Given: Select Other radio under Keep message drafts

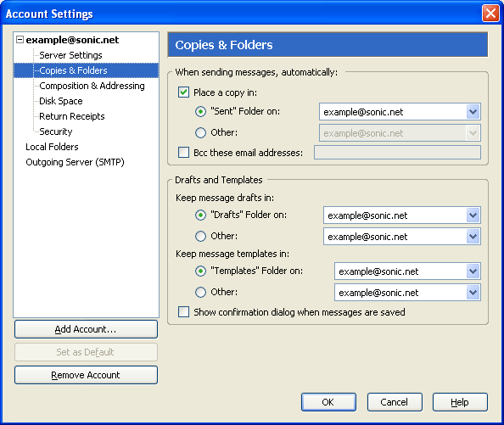Looking at the screenshot, I should pos(200,236).
